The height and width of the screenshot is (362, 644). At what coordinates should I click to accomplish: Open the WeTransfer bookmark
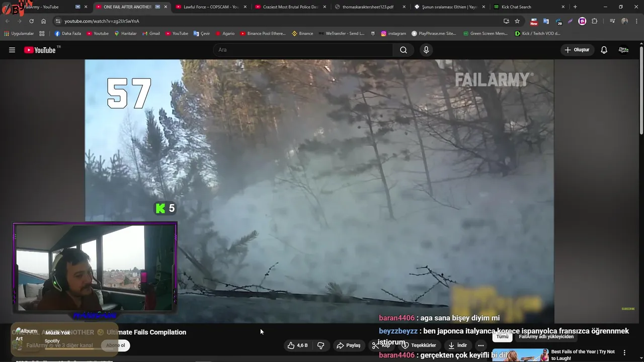(342, 33)
